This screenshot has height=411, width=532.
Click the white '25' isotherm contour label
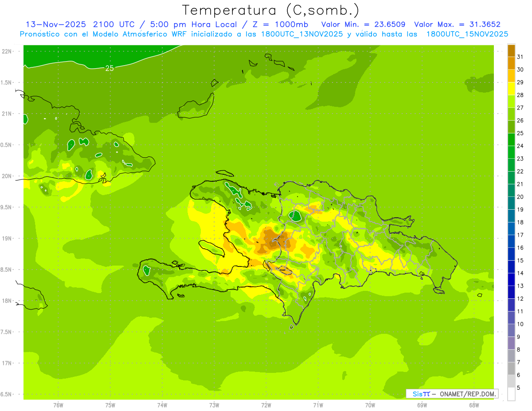pyautogui.click(x=110, y=68)
